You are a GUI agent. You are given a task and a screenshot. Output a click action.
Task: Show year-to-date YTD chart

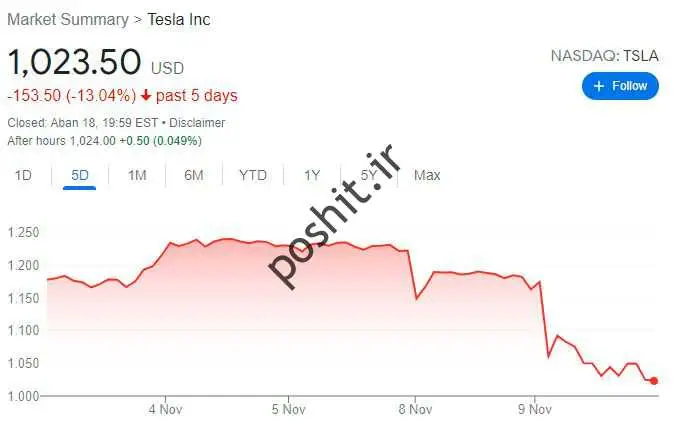point(253,175)
